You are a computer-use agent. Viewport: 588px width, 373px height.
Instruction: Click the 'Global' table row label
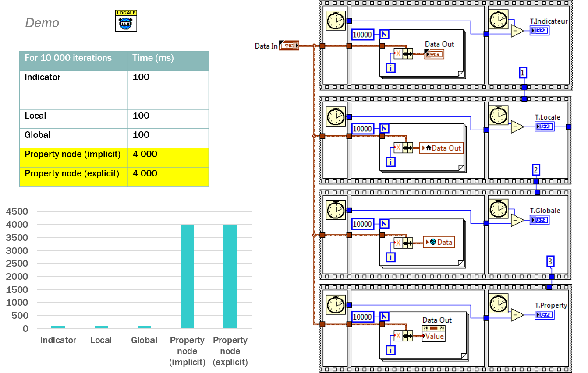tap(38, 135)
